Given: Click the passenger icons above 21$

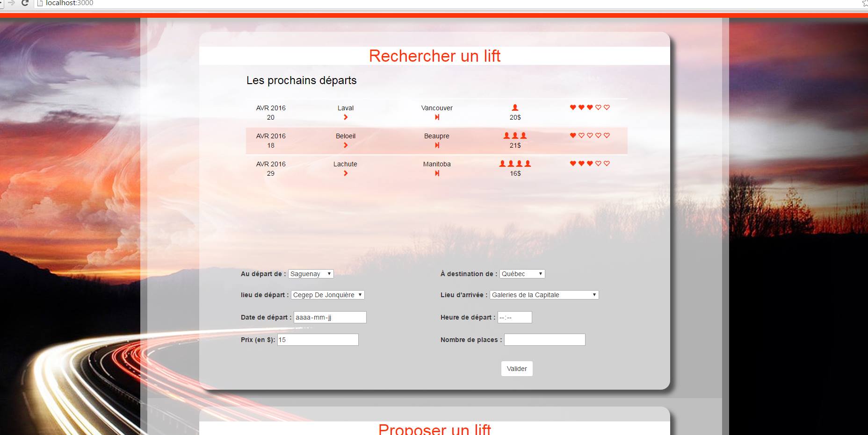Looking at the screenshot, I should point(515,135).
